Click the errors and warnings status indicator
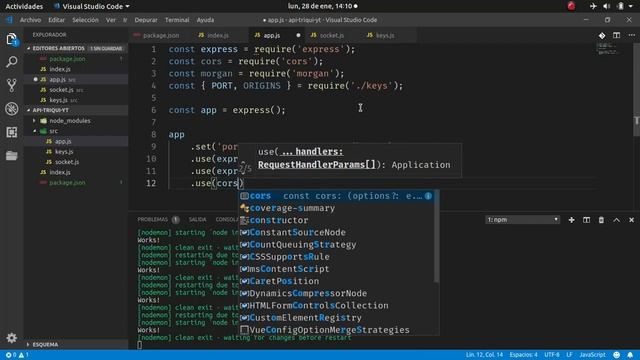 coord(17,355)
